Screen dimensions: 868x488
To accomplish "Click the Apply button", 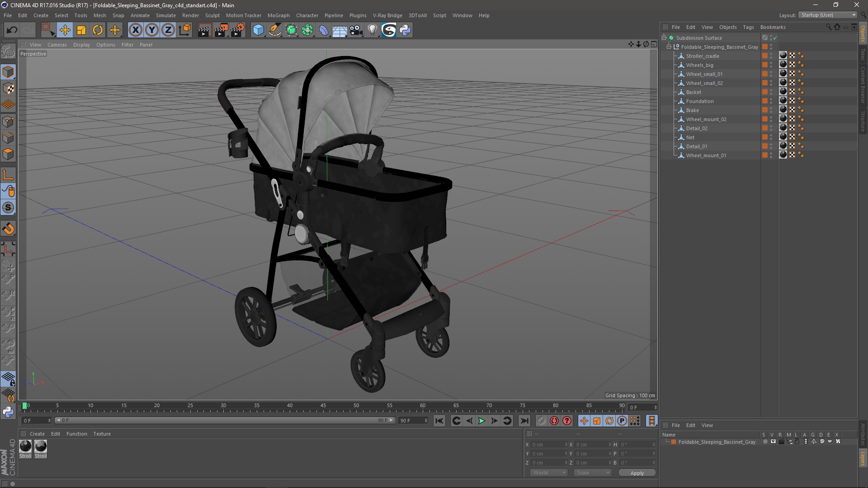I will pyautogui.click(x=637, y=473).
